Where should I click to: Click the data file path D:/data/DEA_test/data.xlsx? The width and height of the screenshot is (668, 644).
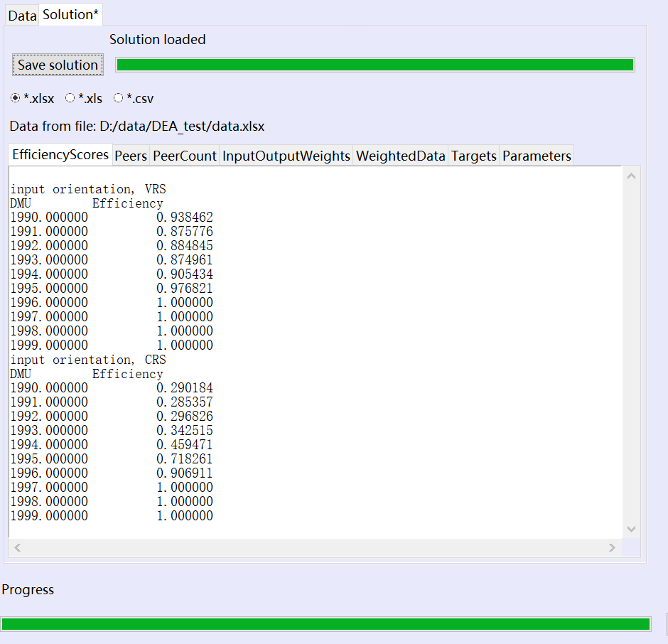click(x=182, y=127)
